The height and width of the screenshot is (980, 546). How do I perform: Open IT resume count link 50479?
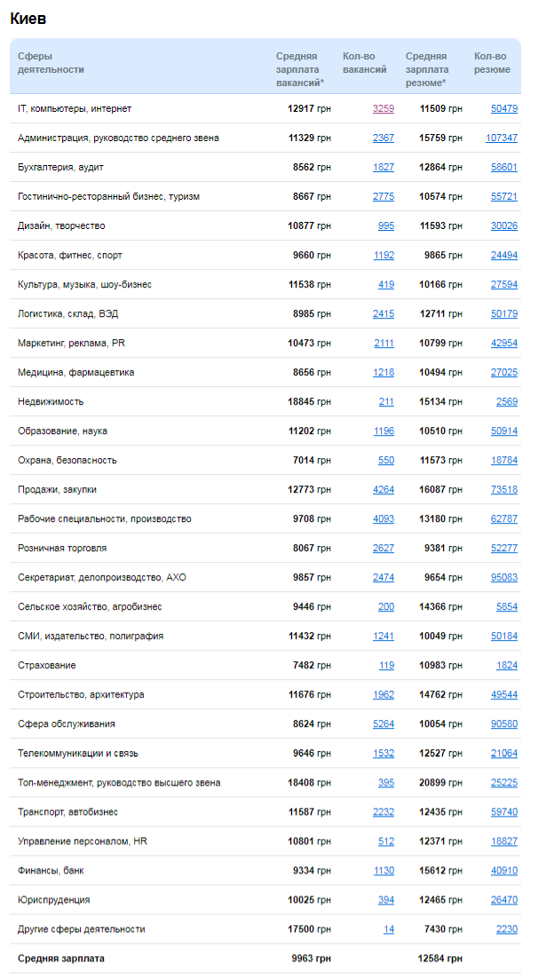pos(503,108)
